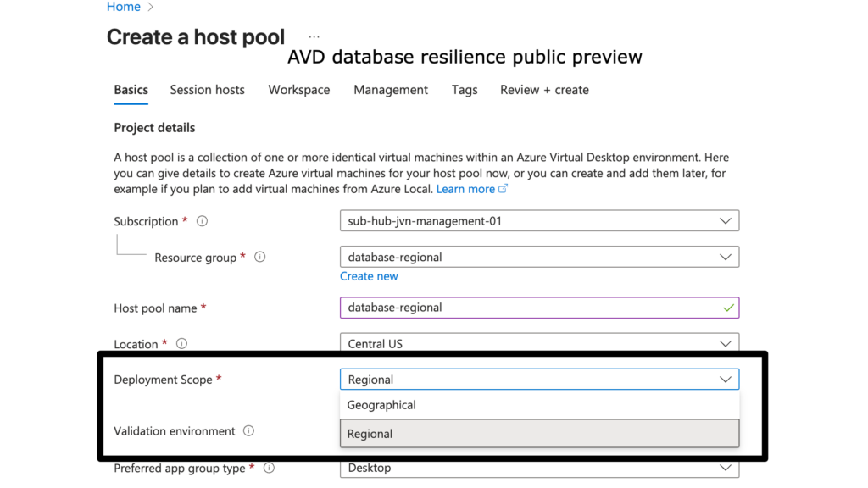
Task: Select the Geographical option in the list
Action: point(381,405)
